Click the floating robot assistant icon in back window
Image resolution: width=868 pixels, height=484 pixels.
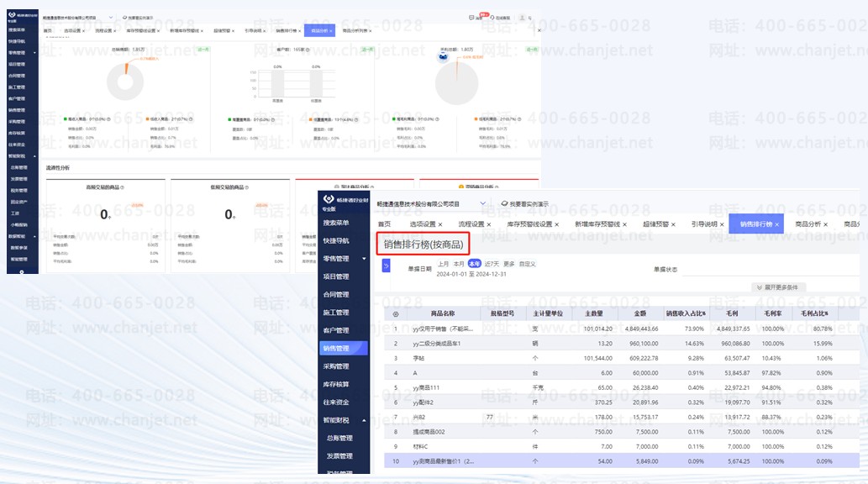tap(443, 56)
